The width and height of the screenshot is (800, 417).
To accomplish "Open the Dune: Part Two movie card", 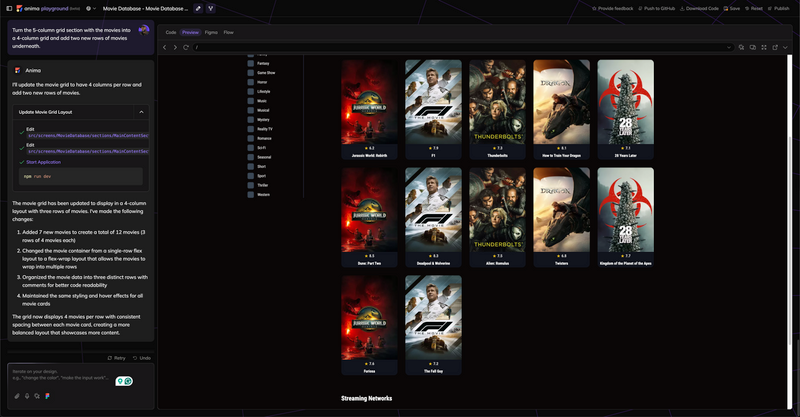I will tap(369, 217).
